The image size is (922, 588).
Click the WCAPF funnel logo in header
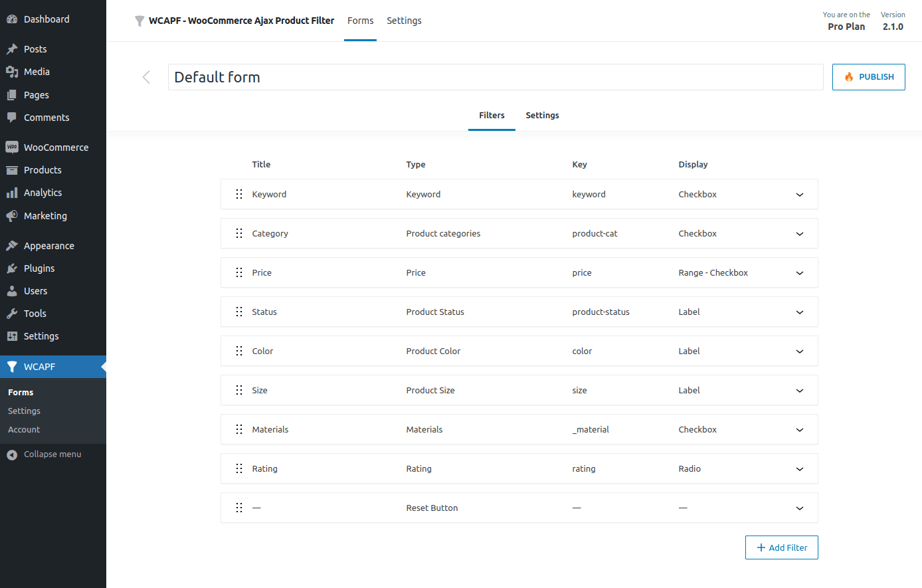click(139, 21)
